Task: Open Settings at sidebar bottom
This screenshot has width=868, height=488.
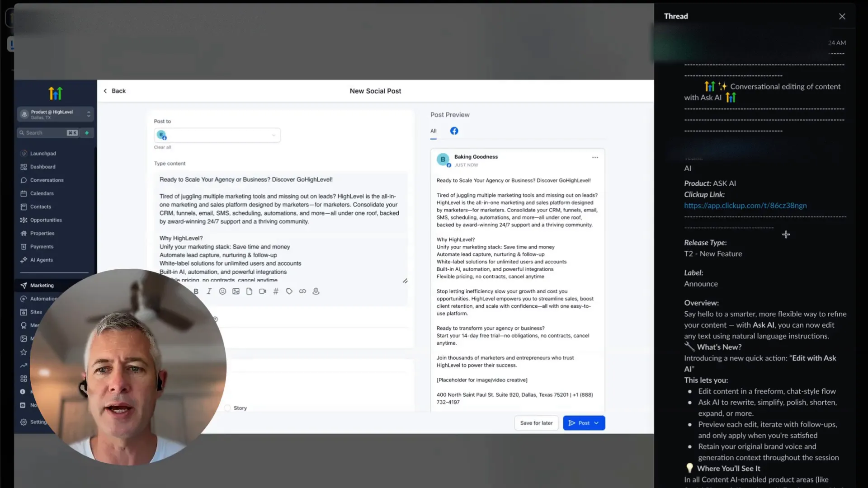Action: coord(38,422)
